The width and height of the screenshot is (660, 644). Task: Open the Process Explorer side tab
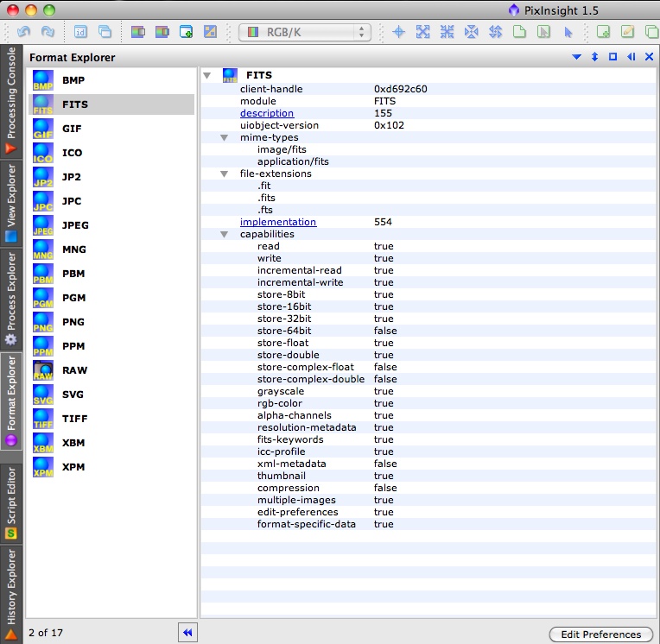coord(11,299)
